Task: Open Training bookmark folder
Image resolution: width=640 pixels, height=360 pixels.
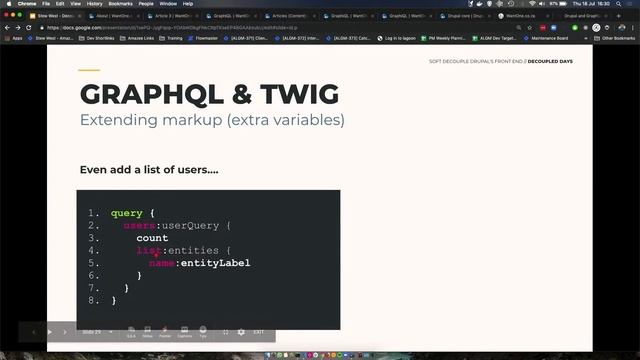Action: pos(171,38)
